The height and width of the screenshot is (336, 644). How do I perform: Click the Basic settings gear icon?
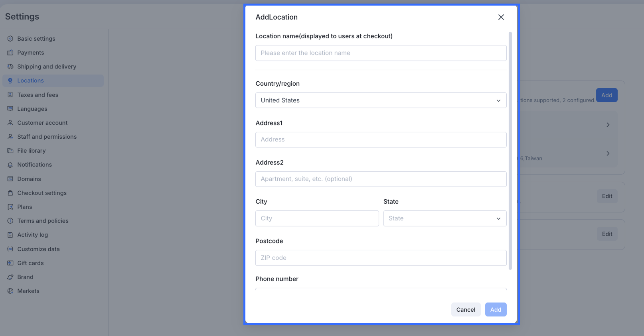[10, 39]
